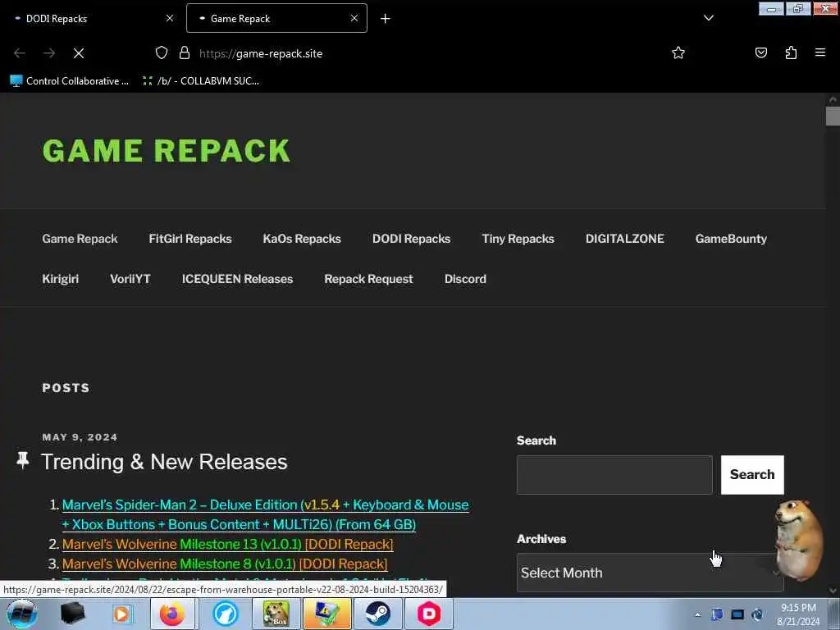
Task: Open the Windows Start orb
Action: click(21, 614)
